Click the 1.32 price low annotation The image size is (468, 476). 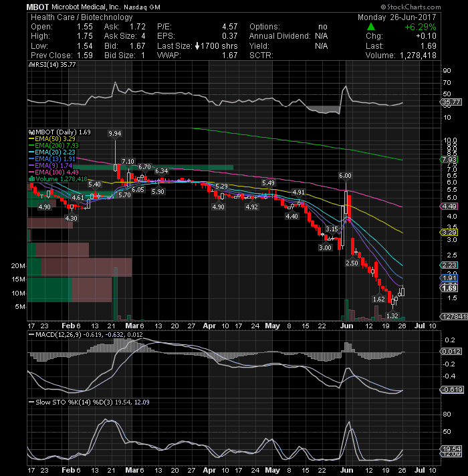(x=392, y=316)
